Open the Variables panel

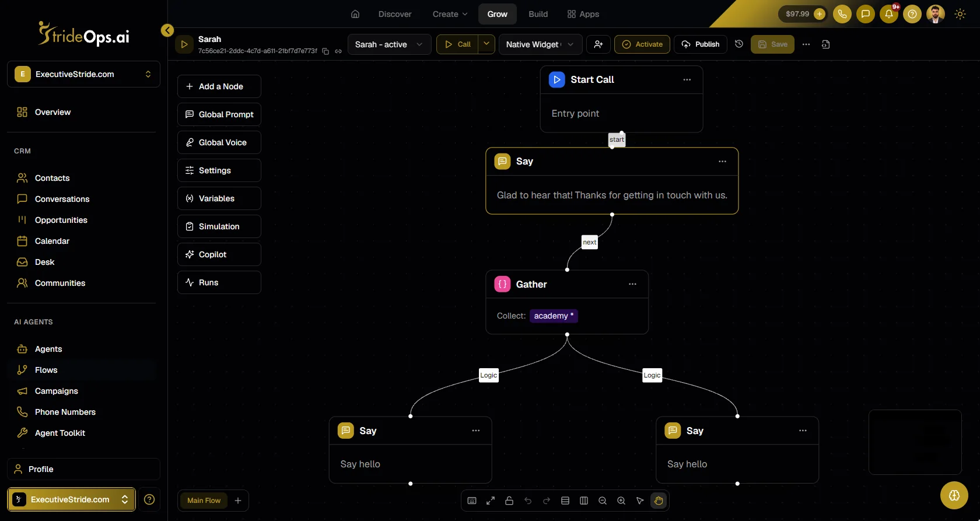219,198
